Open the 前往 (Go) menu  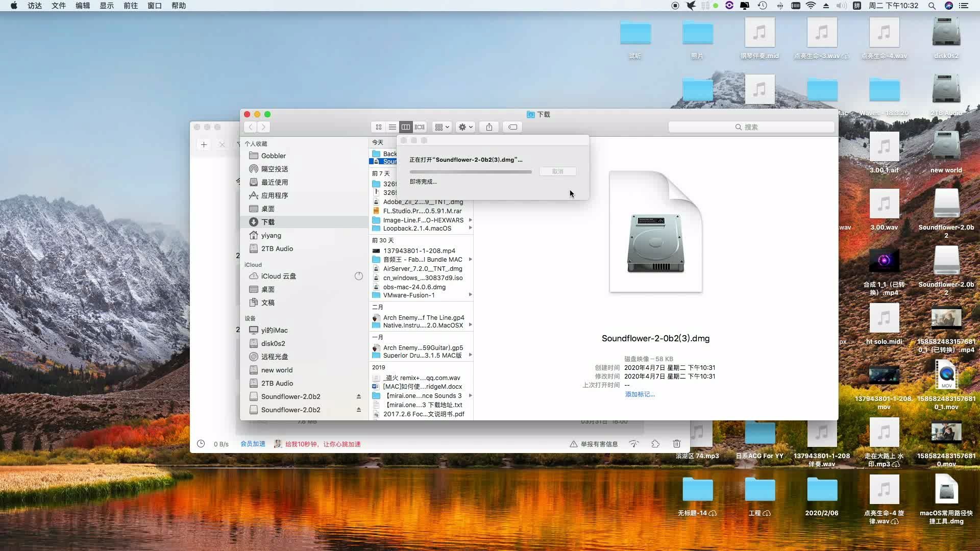(131, 6)
